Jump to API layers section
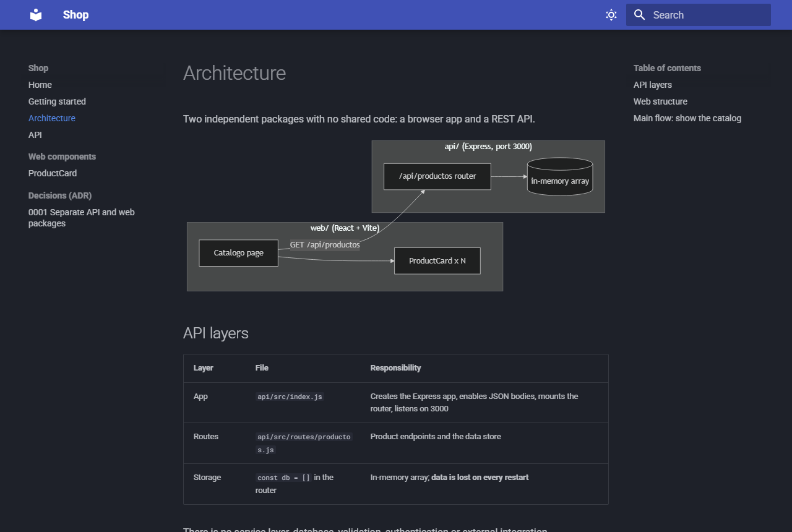The width and height of the screenshot is (792, 532). pyautogui.click(x=653, y=85)
